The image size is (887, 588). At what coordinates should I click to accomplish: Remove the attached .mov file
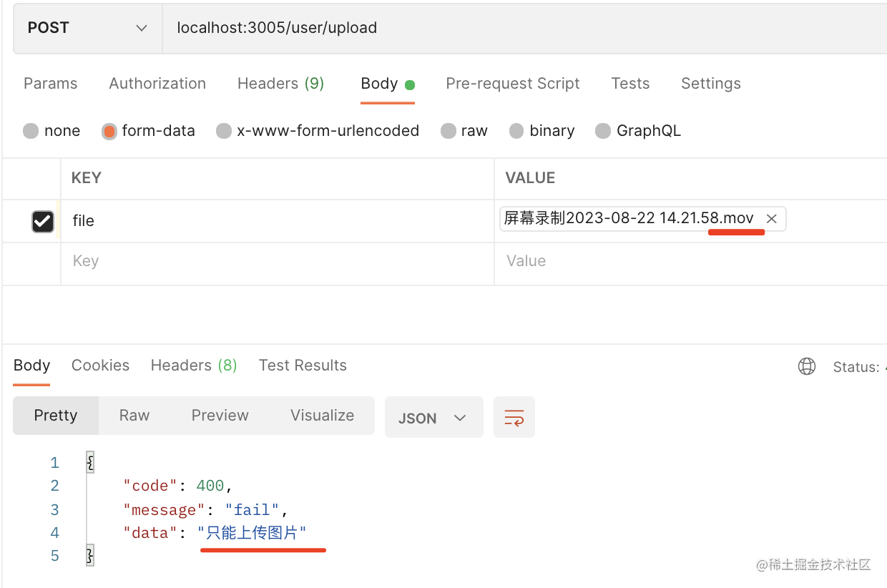[771, 219]
